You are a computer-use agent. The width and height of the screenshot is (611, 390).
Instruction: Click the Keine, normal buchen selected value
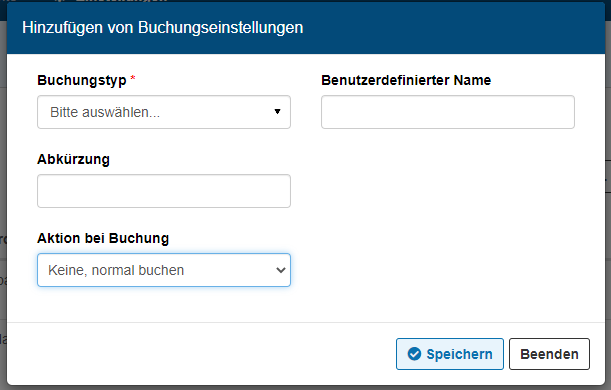coord(116,270)
